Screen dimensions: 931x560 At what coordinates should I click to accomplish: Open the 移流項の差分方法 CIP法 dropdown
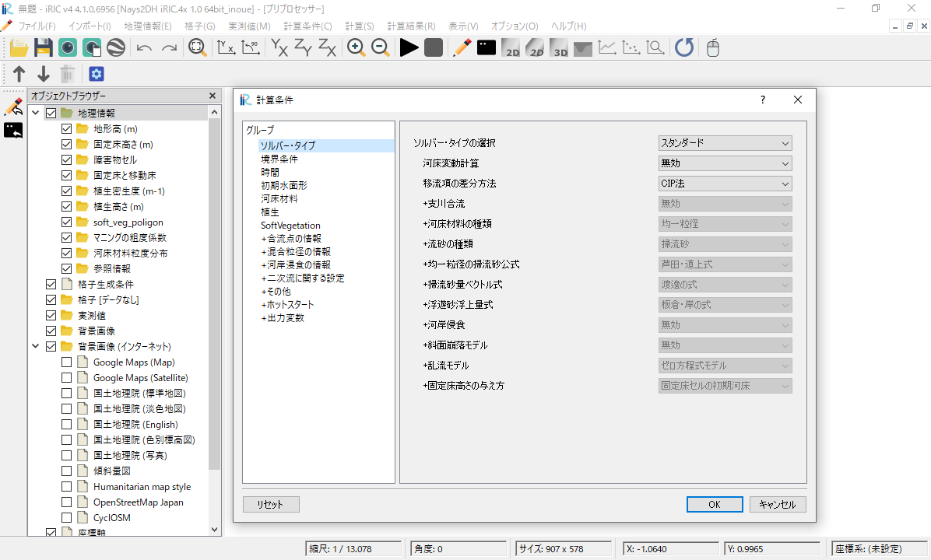click(x=725, y=184)
